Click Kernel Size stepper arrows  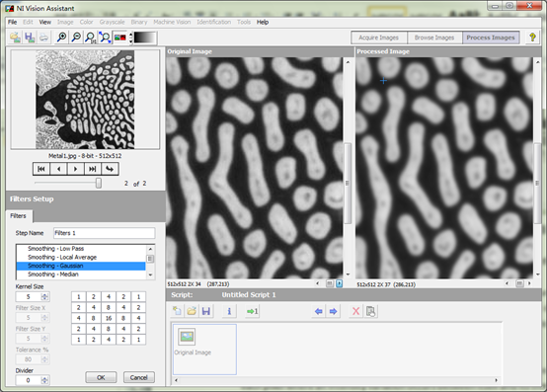pos(45,297)
